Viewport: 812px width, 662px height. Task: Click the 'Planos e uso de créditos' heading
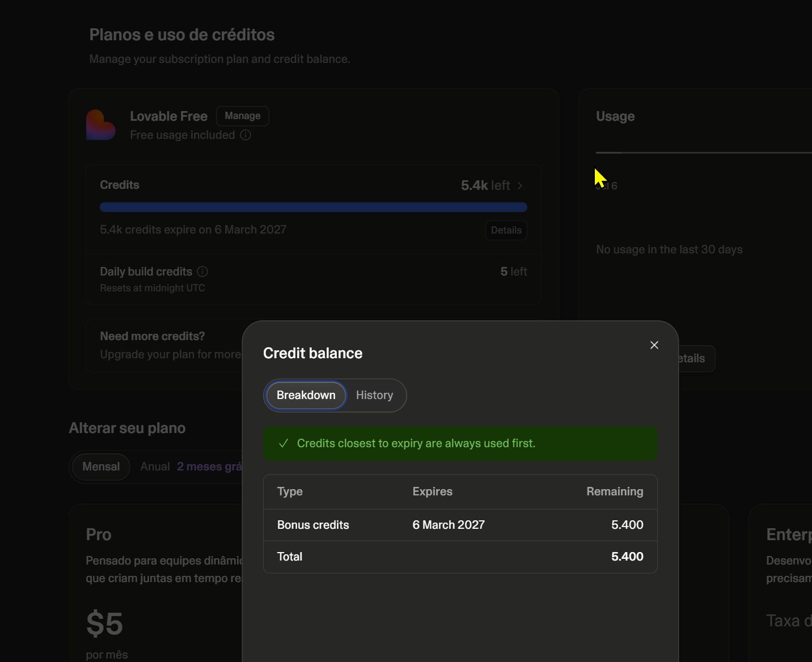[182, 35]
